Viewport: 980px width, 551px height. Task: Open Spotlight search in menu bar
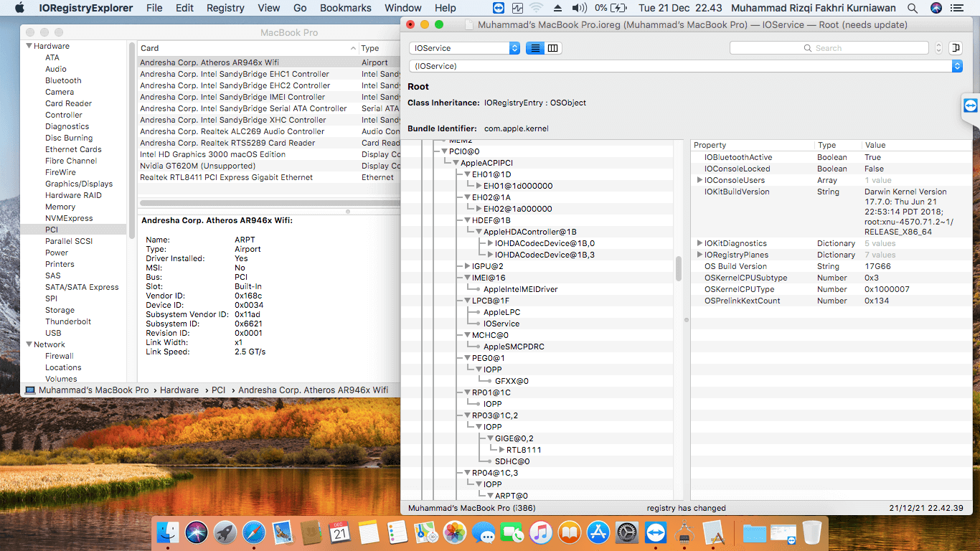[912, 8]
